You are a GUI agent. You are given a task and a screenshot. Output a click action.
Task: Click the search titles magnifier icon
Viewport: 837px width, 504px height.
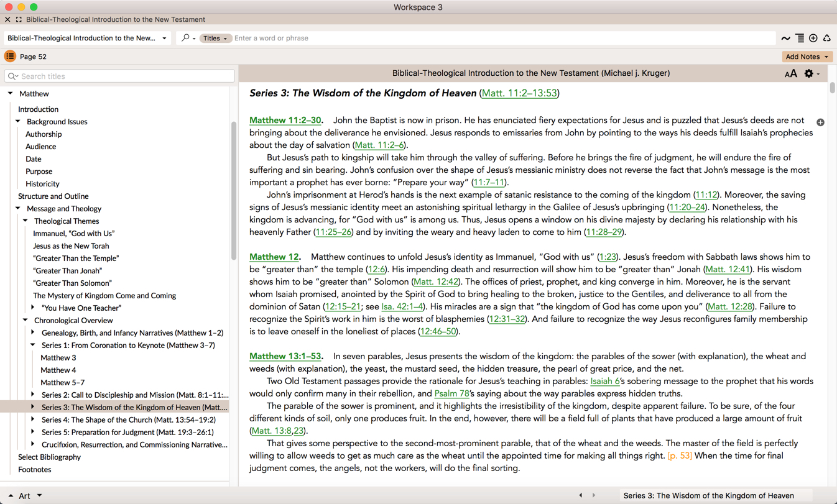(12, 76)
